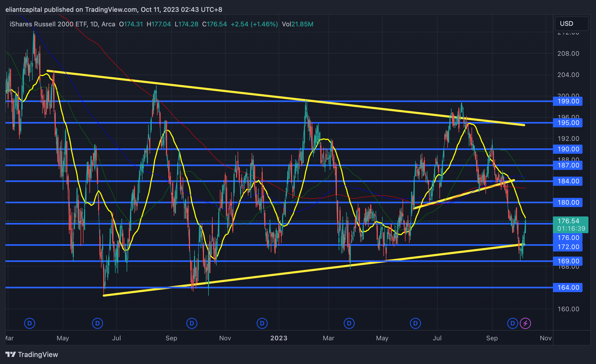Select the 169.00 price level label
The height and width of the screenshot is (364, 596).
[568, 261]
